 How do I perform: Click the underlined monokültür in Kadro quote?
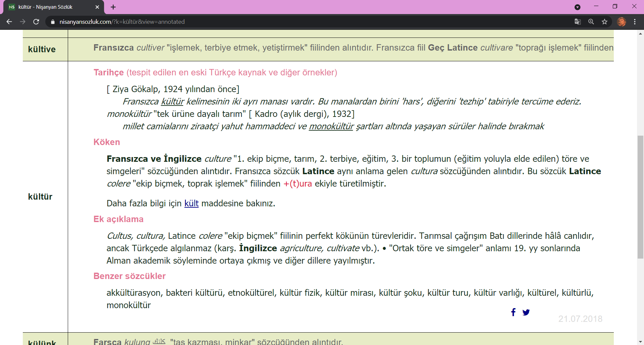331,126
